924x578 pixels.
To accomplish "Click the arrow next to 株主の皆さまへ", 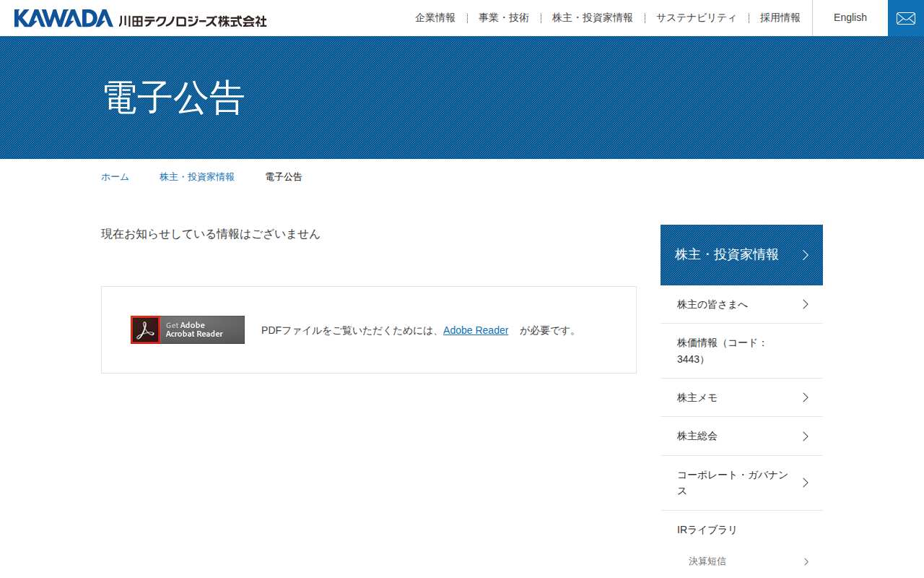I will [x=806, y=304].
